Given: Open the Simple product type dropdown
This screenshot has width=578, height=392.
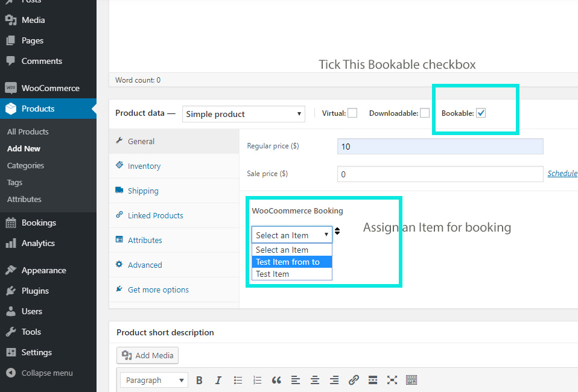Looking at the screenshot, I should (244, 114).
